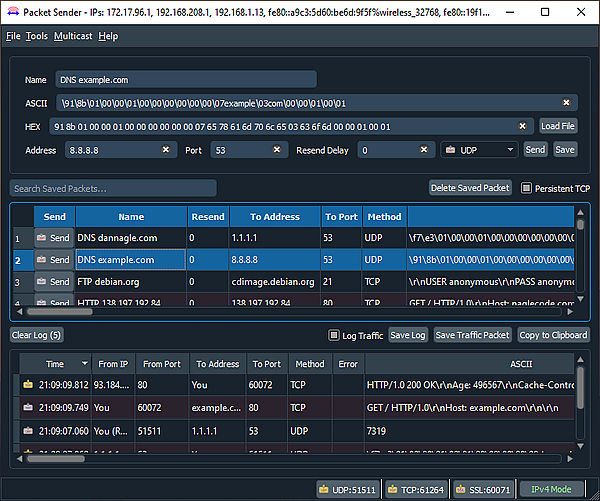
Task: Click the Search Saved Packets field
Action: (113, 188)
